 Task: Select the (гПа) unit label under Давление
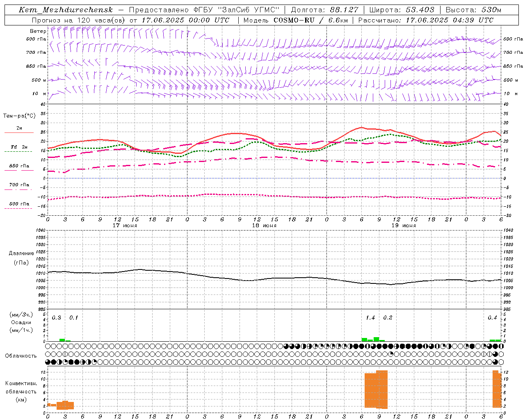(x=21, y=262)
